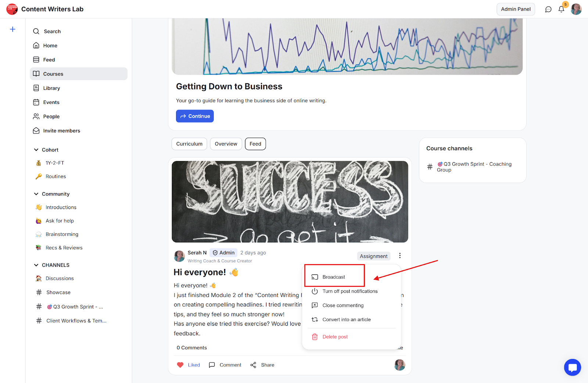Open the notifications bell icon
The height and width of the screenshot is (383, 588).
[561, 9]
